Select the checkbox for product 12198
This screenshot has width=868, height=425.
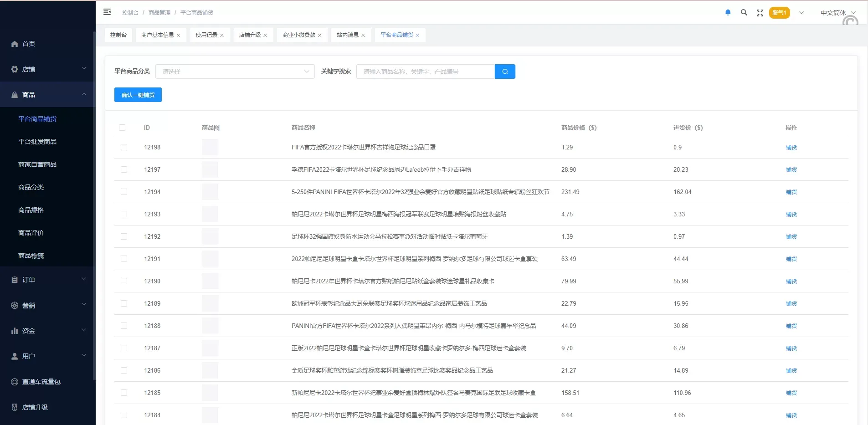124,147
